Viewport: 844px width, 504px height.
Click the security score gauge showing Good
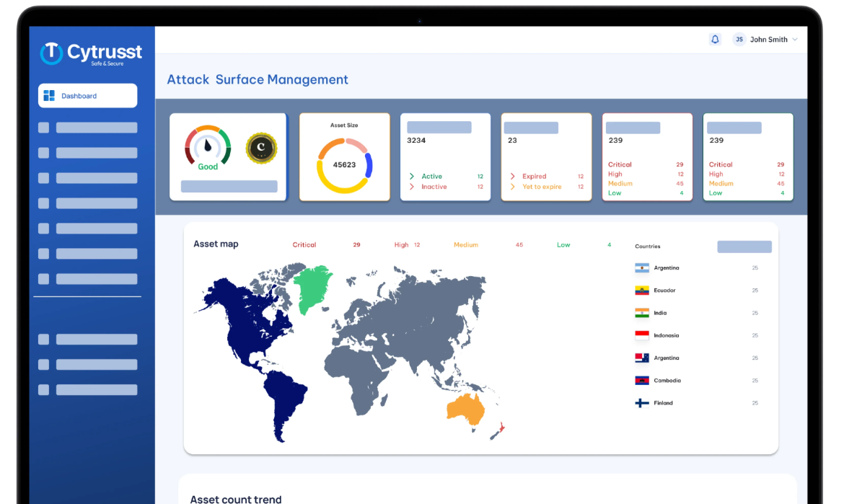pos(207,147)
